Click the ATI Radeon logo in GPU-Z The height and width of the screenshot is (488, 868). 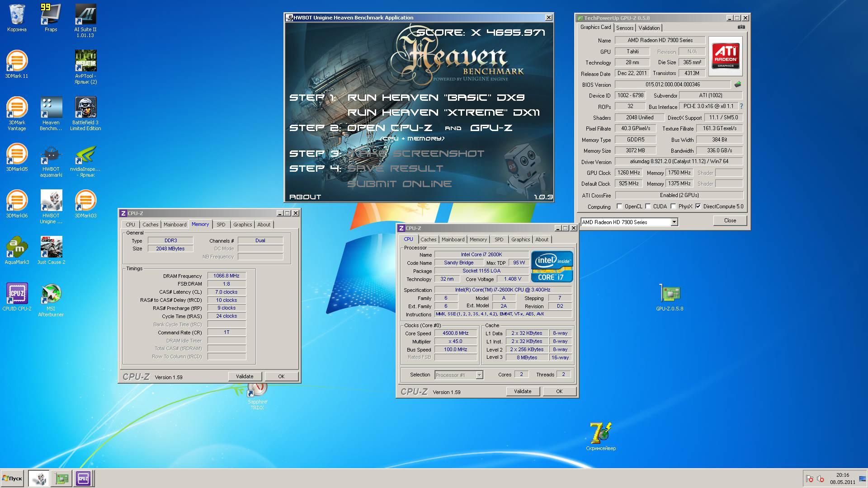pyautogui.click(x=725, y=56)
